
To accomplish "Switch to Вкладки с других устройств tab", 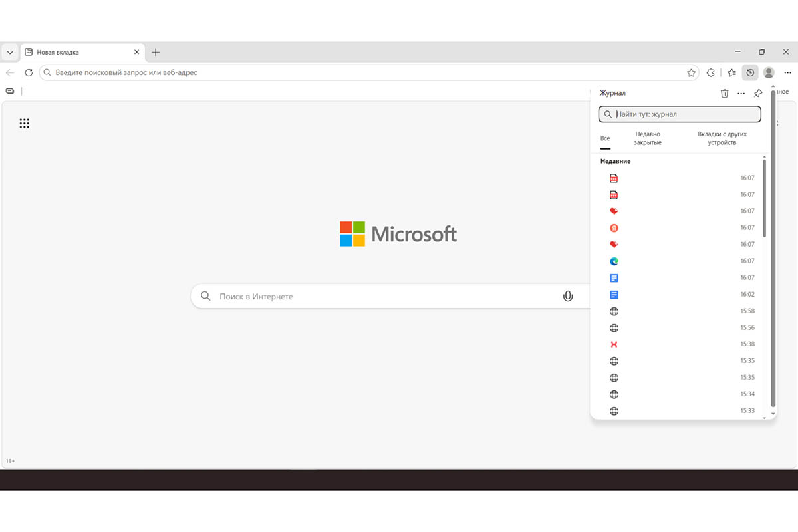I will 722,138.
